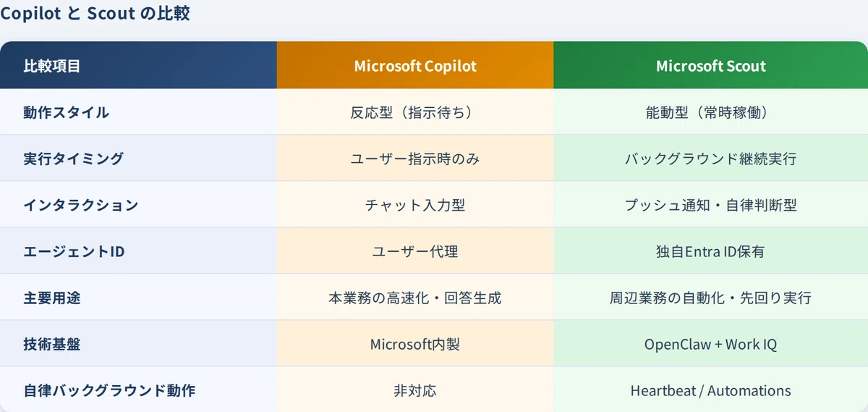Click the Heartbeat / Automations cell
The image size is (868, 412).
click(x=711, y=390)
